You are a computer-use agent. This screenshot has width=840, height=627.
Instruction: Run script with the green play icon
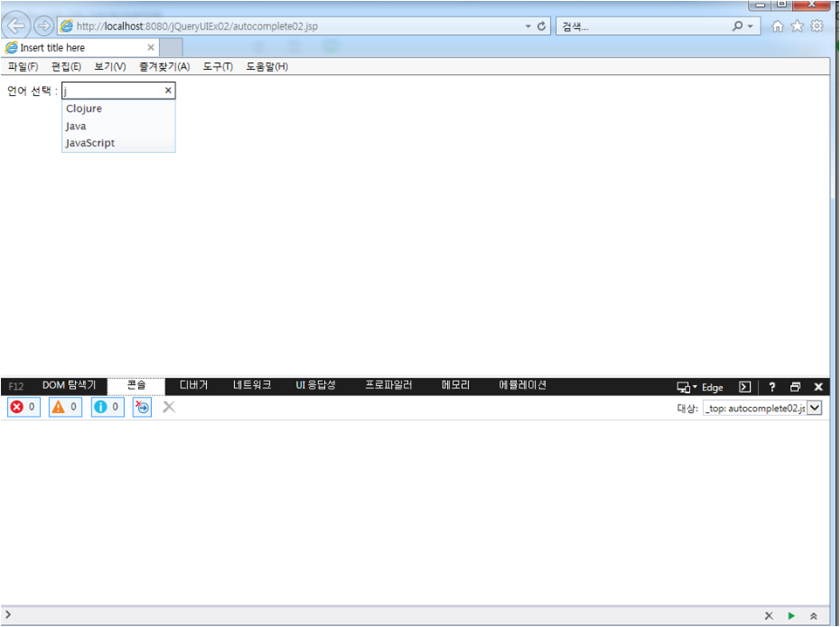pos(791,616)
